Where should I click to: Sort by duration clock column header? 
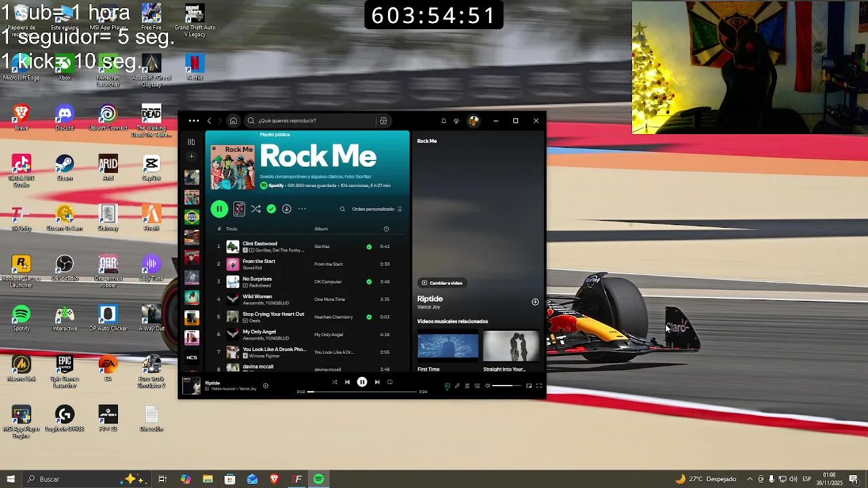click(x=387, y=229)
